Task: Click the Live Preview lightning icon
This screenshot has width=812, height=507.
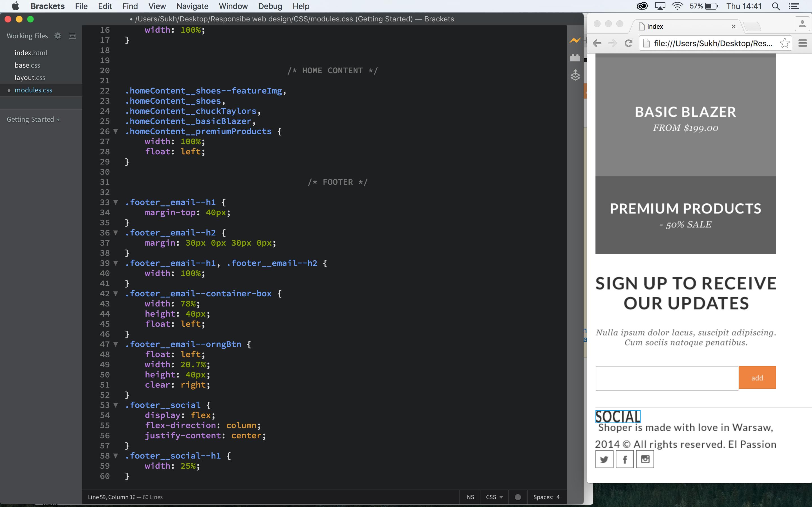Action: pos(575,40)
